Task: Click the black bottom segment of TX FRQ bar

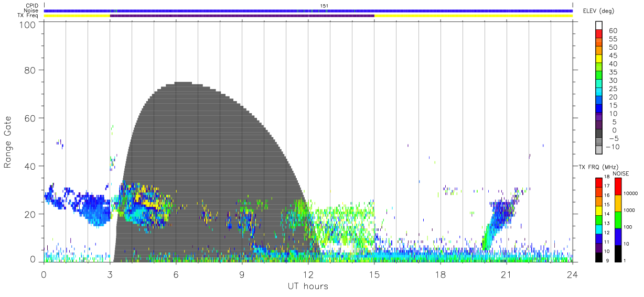Action: click(x=598, y=257)
